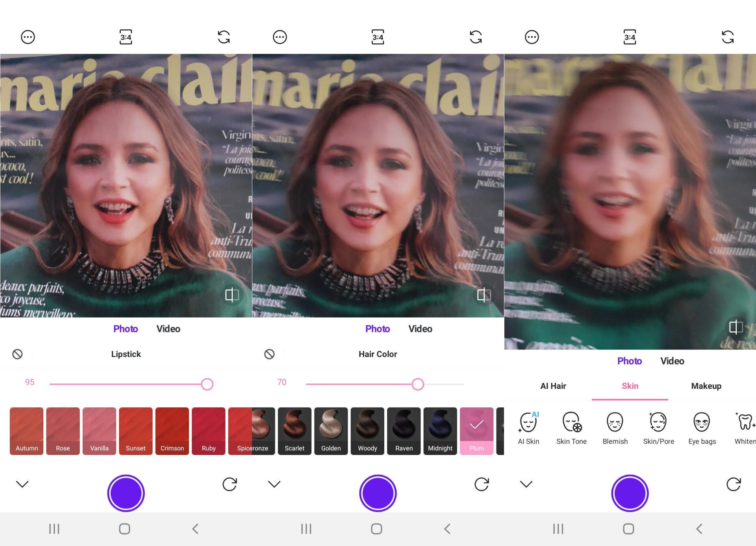Open more options menu in Hair Color screen
The height and width of the screenshot is (546, 756).
coord(280,37)
